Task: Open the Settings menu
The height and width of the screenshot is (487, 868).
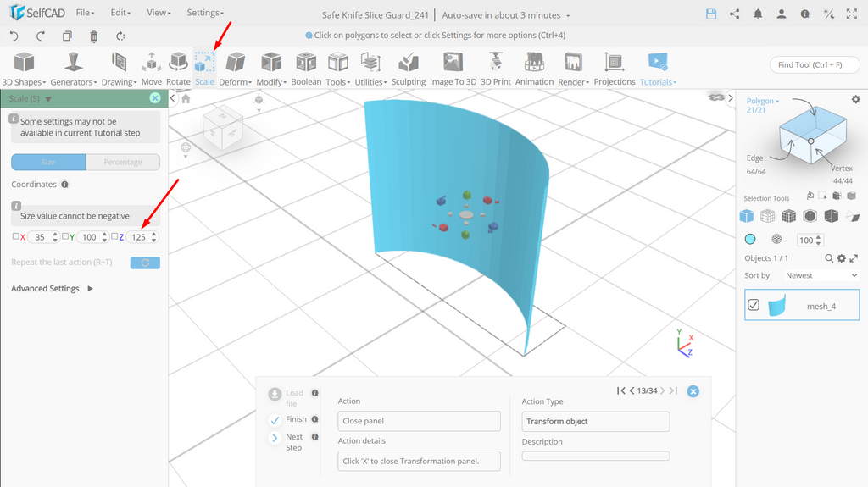Action: 205,12
